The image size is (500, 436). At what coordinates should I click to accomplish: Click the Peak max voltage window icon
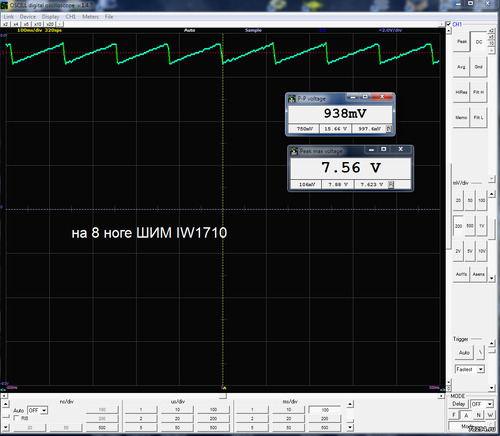tap(294, 151)
